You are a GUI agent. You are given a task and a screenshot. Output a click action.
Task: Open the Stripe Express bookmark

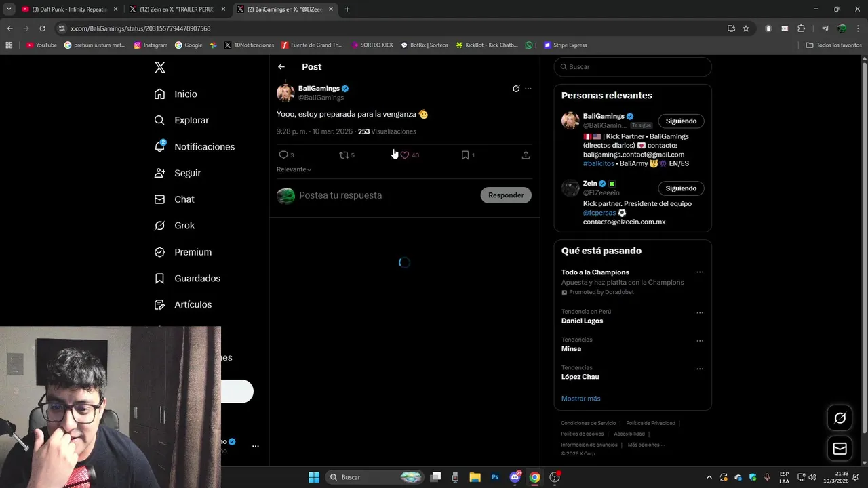[x=565, y=45]
